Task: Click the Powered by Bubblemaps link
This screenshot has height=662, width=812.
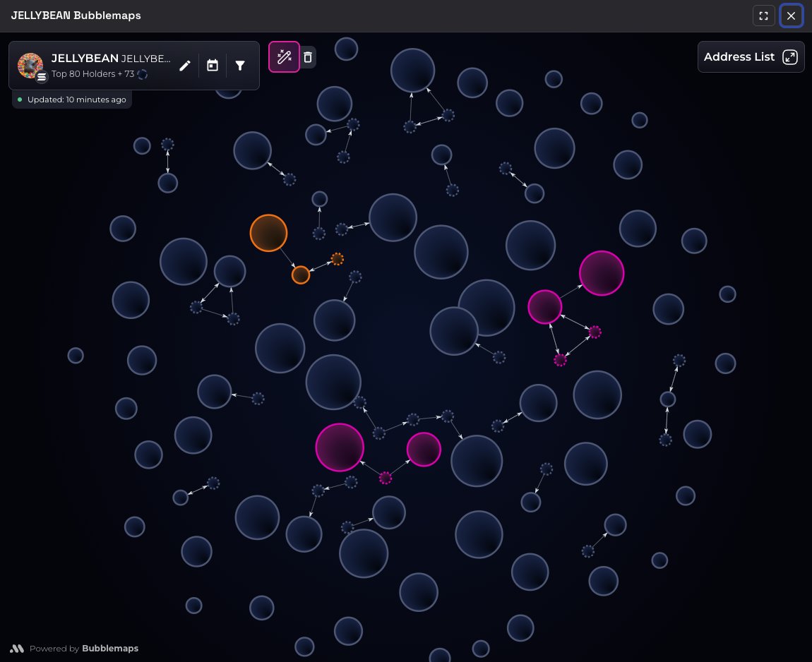Action: point(75,649)
